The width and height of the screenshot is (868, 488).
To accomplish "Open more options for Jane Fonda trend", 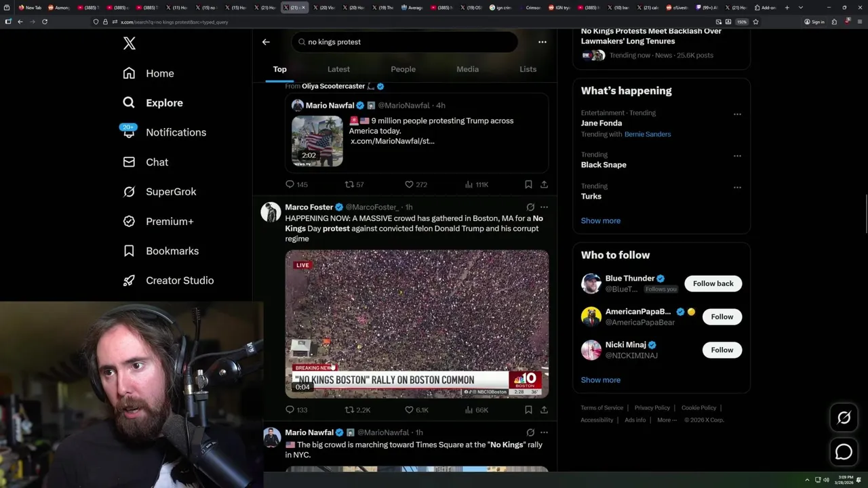I will click(737, 114).
